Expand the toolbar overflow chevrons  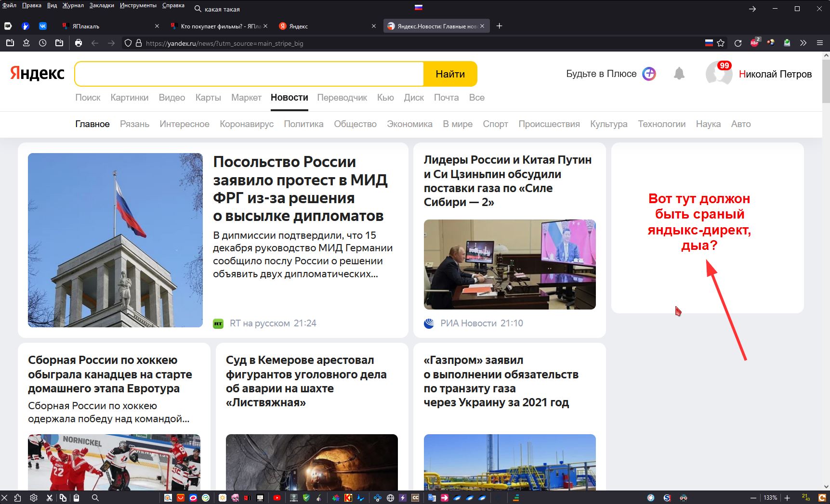click(x=803, y=43)
